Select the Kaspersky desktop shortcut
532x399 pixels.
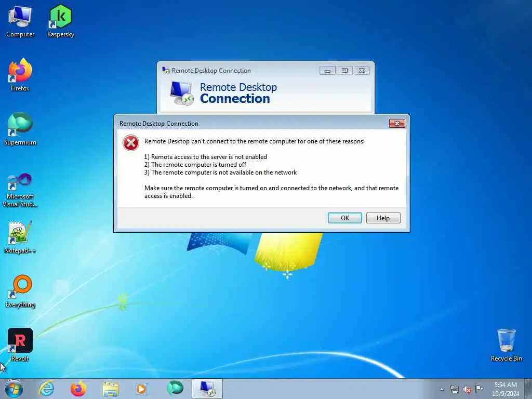coord(61,21)
